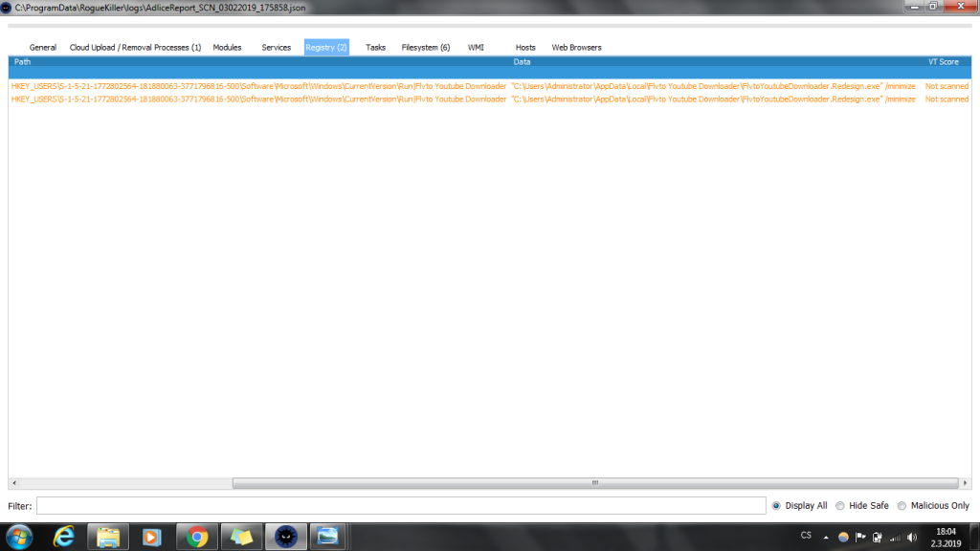This screenshot has height=551, width=980.
Task: Open the General tab
Action: click(x=42, y=48)
